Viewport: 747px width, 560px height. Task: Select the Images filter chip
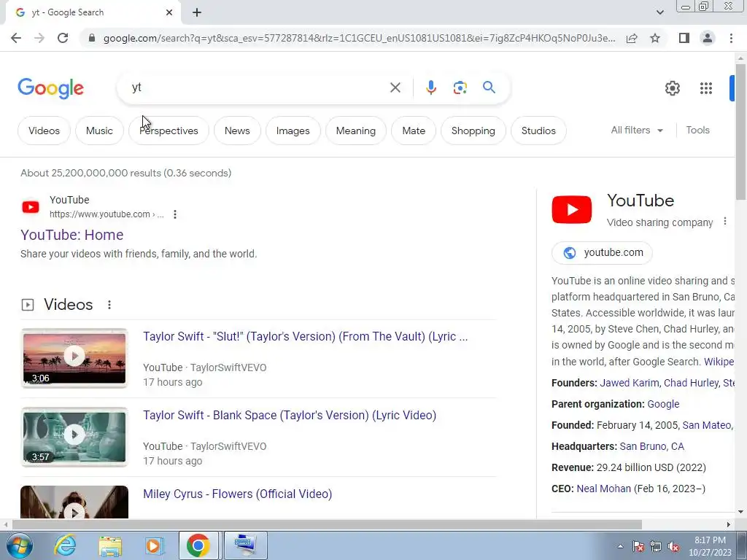(x=293, y=131)
